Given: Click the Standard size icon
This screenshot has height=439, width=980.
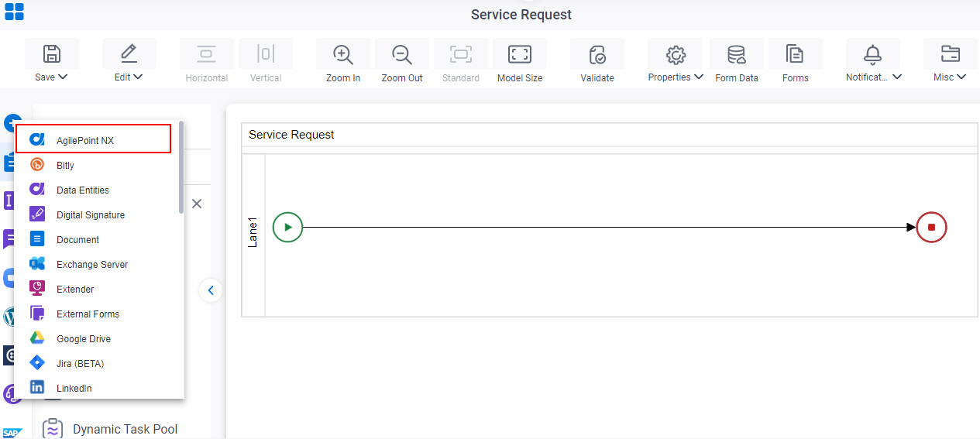Looking at the screenshot, I should 460,53.
